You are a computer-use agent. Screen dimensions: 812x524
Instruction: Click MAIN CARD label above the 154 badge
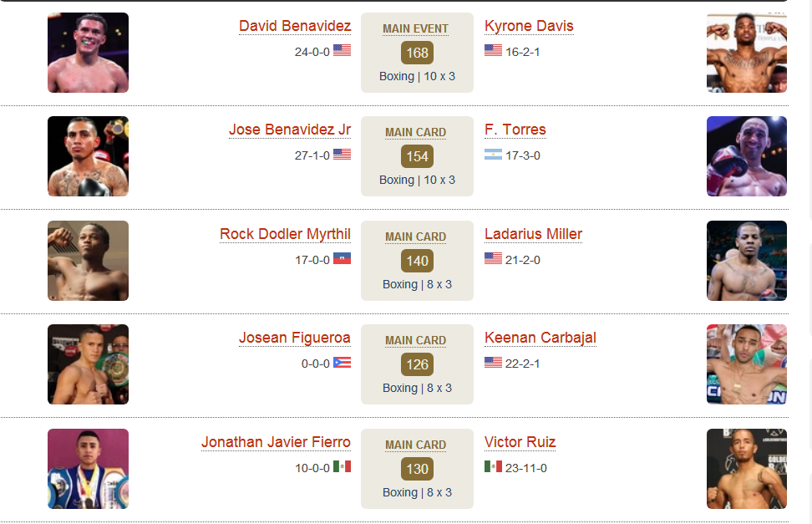tap(415, 133)
